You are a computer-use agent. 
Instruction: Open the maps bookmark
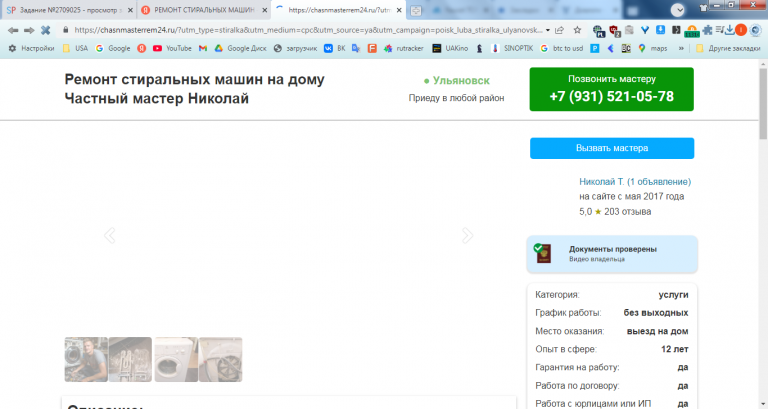(x=652, y=48)
